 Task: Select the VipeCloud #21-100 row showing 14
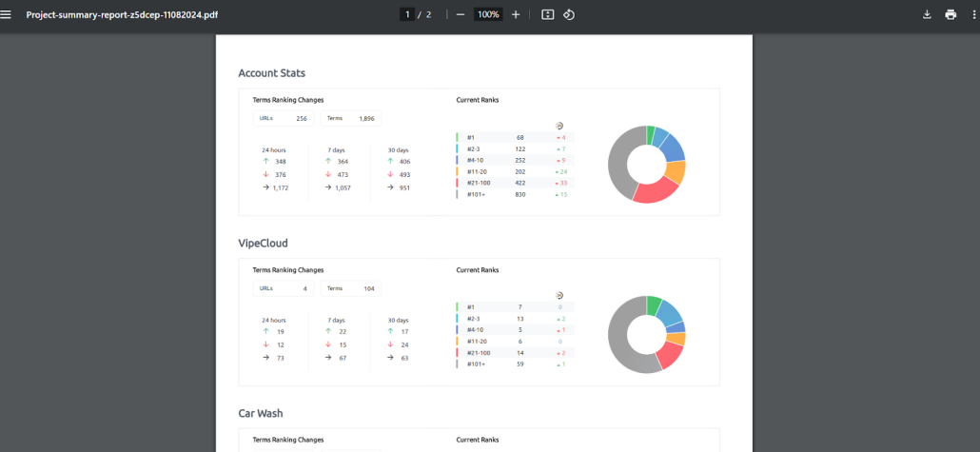515,353
